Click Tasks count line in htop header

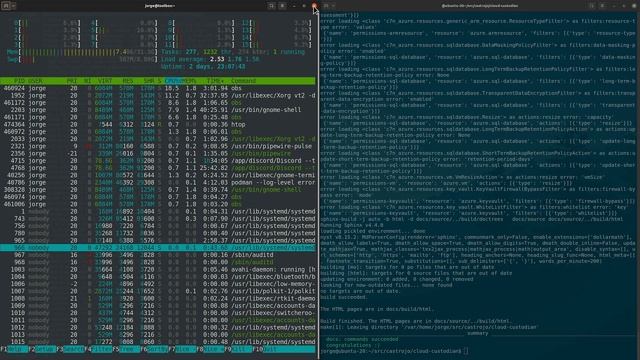[233, 52]
